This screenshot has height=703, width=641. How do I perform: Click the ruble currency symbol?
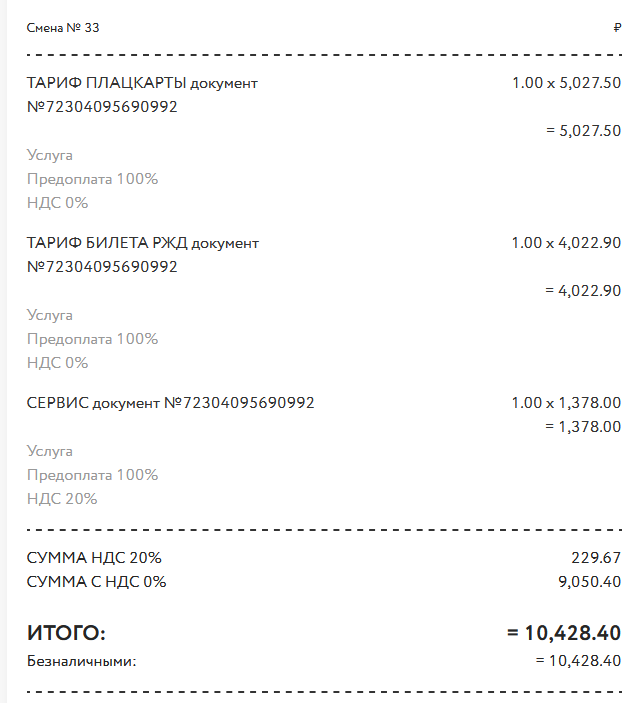[x=617, y=28]
